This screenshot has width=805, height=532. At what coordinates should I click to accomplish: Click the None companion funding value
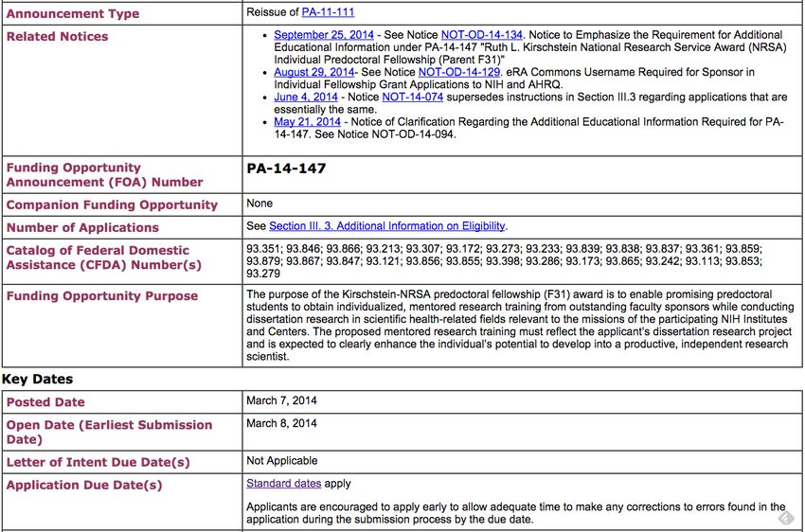coord(259,204)
